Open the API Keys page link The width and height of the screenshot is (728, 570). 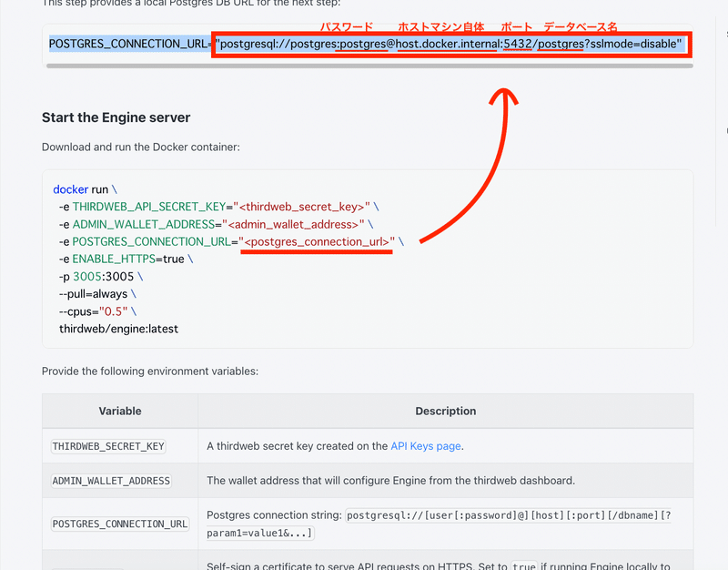(x=426, y=446)
